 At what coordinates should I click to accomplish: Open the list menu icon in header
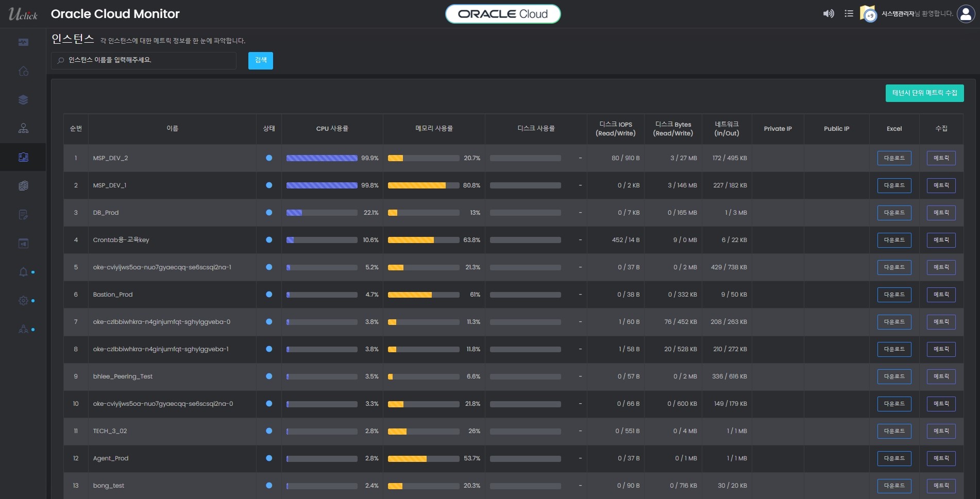pos(849,14)
